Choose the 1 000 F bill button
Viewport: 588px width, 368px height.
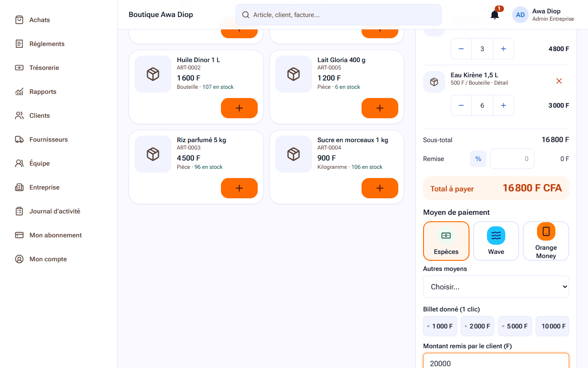point(440,326)
